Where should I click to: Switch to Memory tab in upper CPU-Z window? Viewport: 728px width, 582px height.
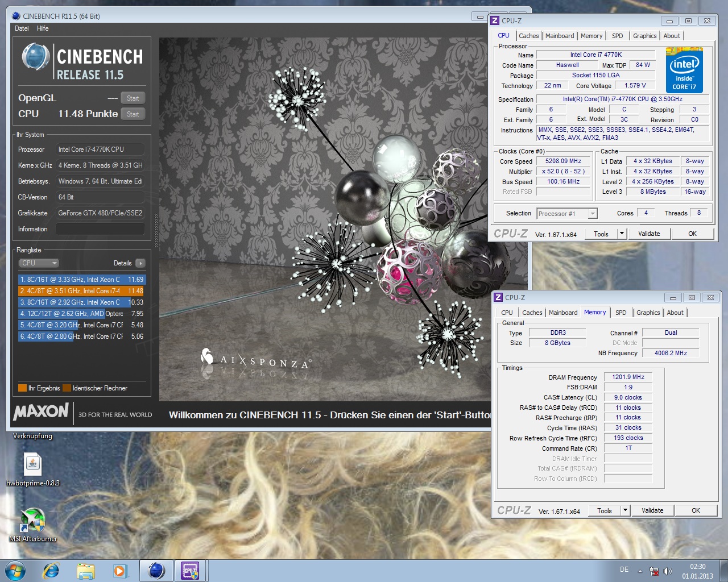point(591,36)
